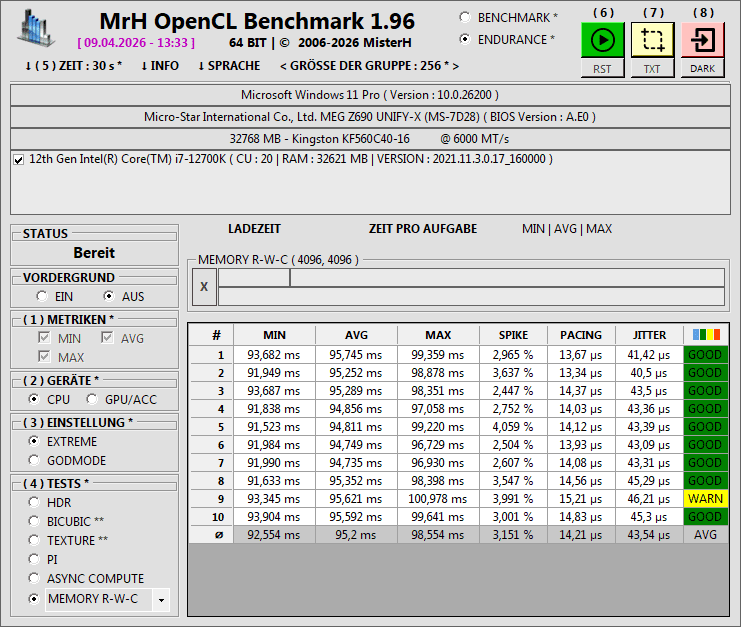Decrease group size with left arrow
This screenshot has height=627, width=741.
283,66
